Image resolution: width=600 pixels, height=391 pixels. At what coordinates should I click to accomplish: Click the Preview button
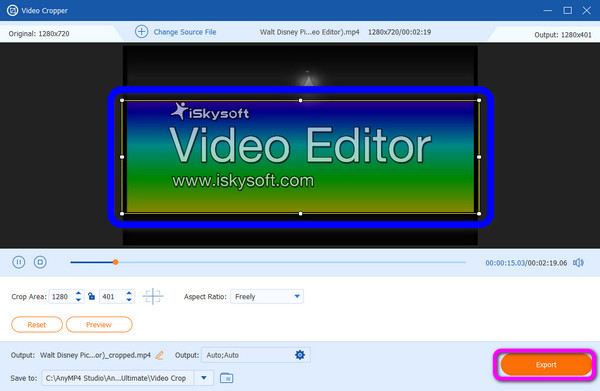click(x=99, y=324)
